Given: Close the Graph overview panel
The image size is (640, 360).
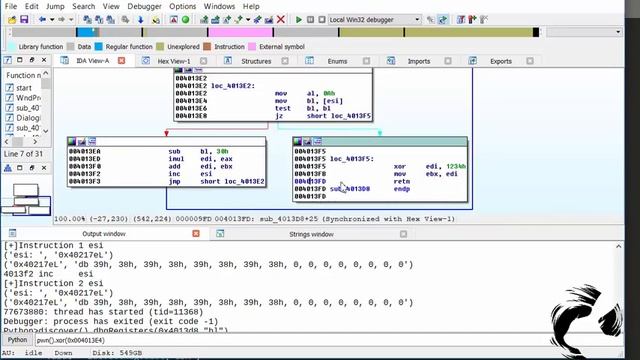Looking at the screenshot, I should click(x=44, y=168).
